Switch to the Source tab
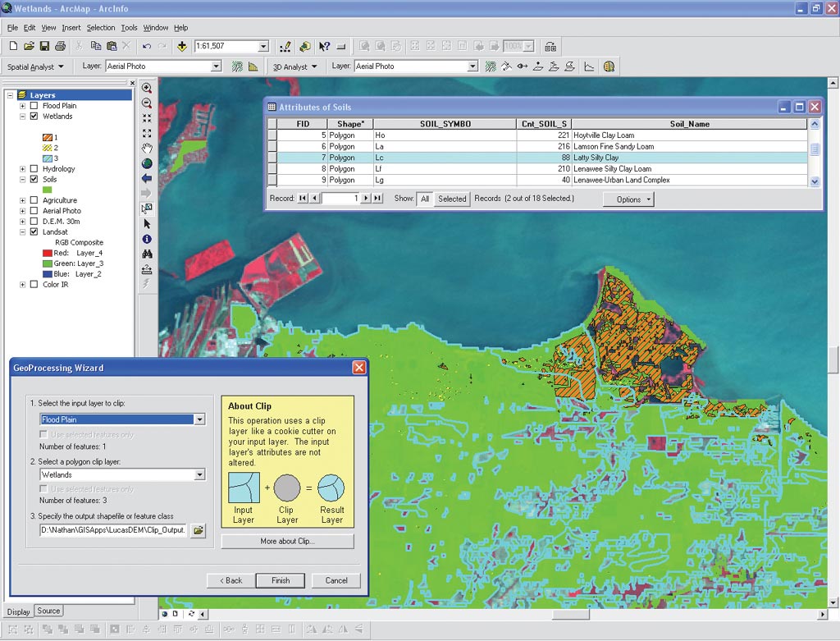840x641 pixels. (48, 611)
